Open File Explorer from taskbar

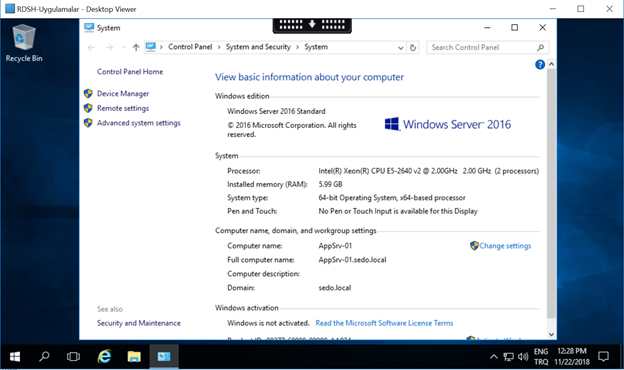pos(134,357)
